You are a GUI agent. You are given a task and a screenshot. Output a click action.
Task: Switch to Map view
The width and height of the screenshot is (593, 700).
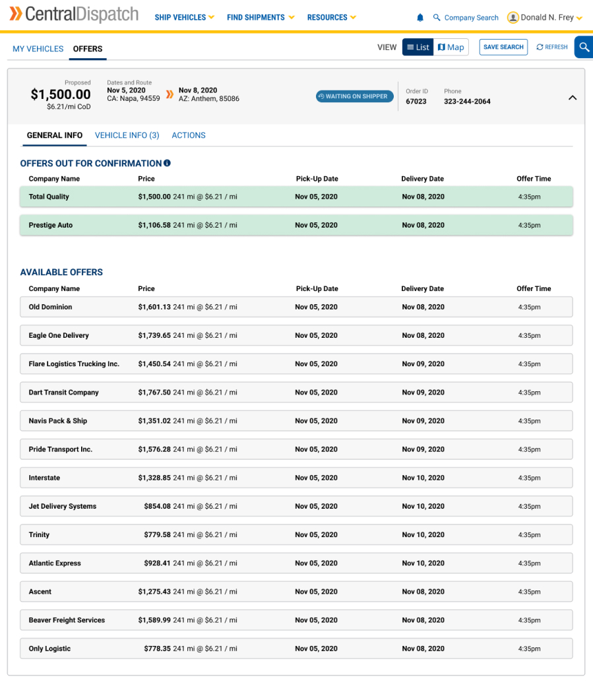(x=451, y=48)
